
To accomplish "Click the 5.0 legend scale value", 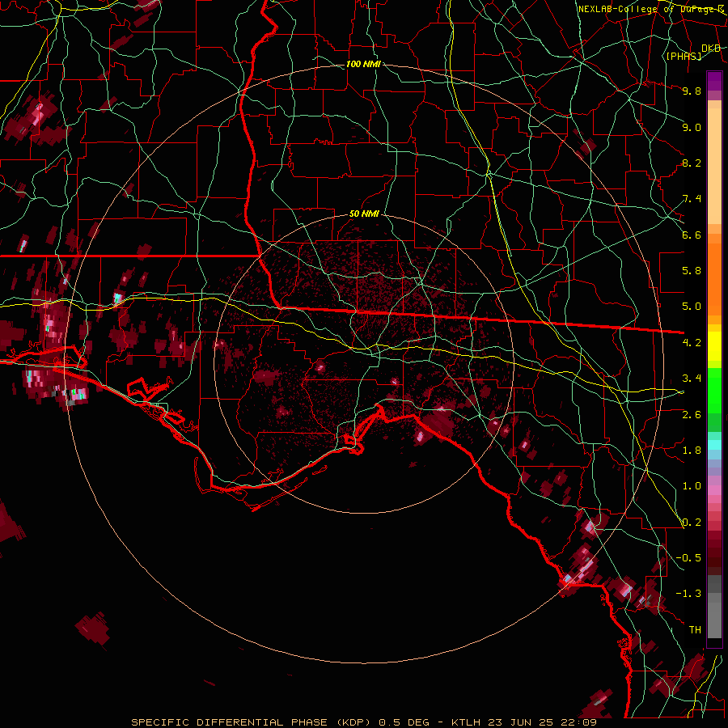I will click(x=692, y=307).
